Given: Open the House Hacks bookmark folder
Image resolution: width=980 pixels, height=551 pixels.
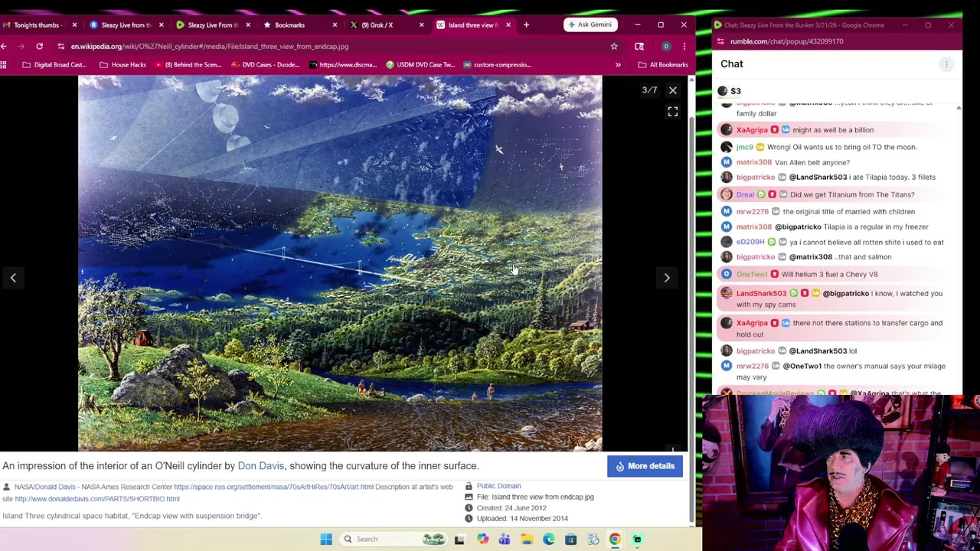Looking at the screenshot, I should [122, 65].
